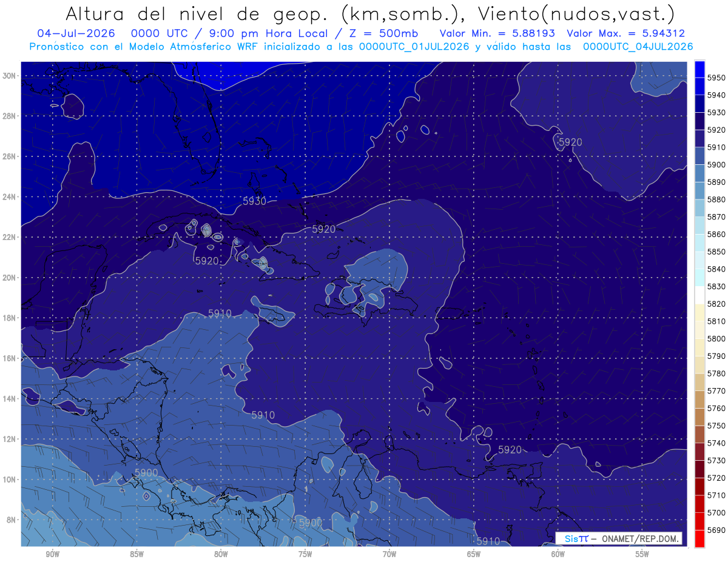Click the '10N' latitude axis label
This screenshot has width=728, height=562.
click(10, 480)
